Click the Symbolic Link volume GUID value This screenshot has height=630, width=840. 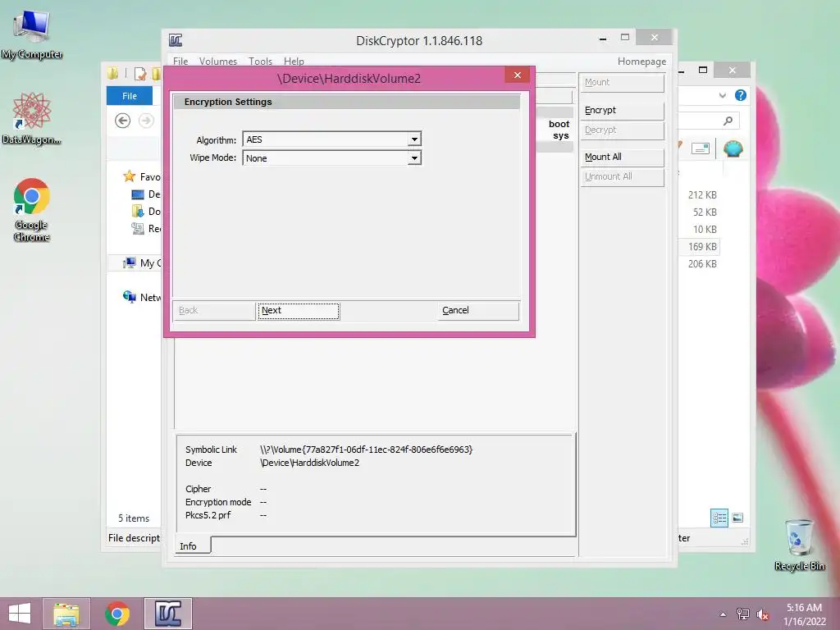tap(367, 450)
